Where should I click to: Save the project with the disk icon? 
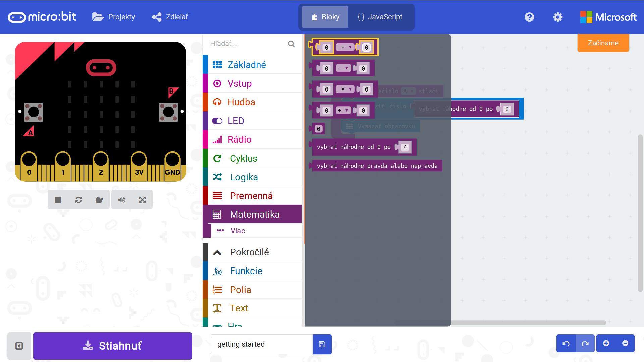(322, 344)
